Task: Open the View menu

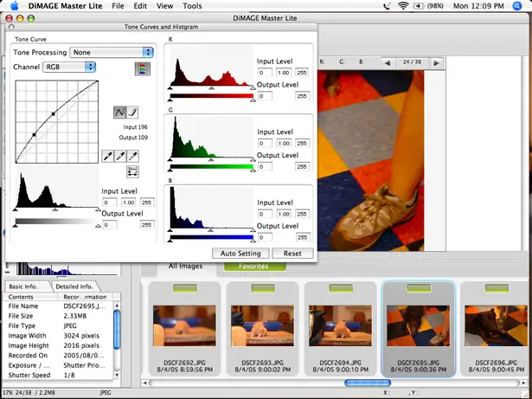Action: click(x=165, y=6)
